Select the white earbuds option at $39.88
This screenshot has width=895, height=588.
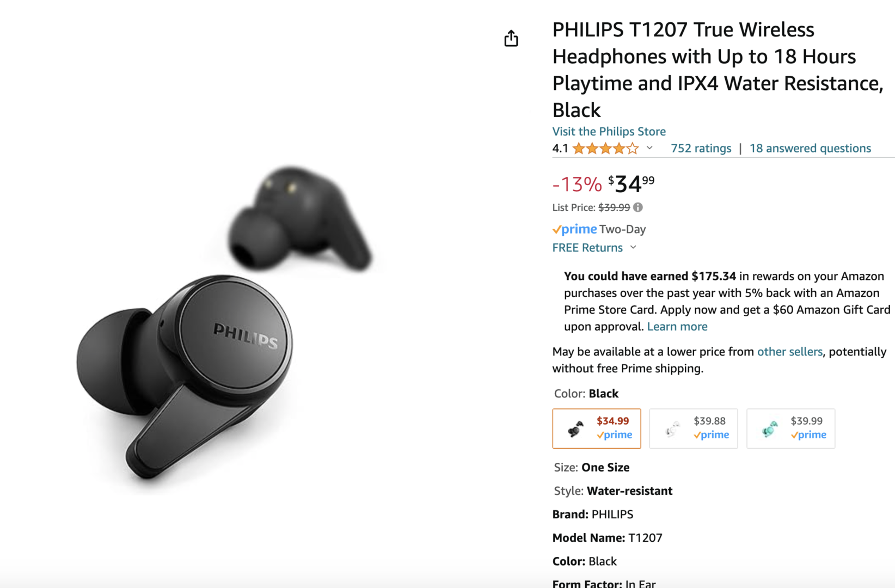coord(694,428)
